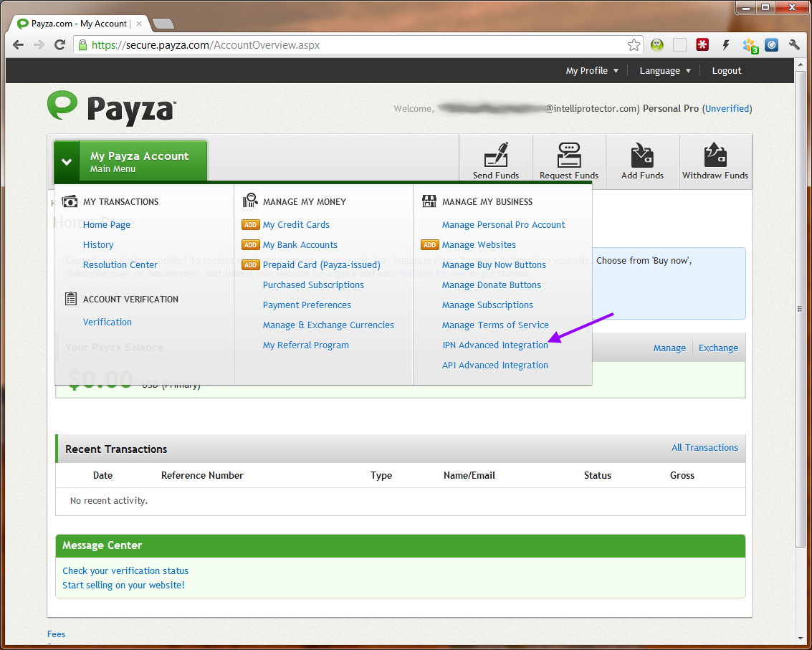Click ADD badge beside Prepaid Card
The image size is (812, 650).
pyautogui.click(x=251, y=264)
